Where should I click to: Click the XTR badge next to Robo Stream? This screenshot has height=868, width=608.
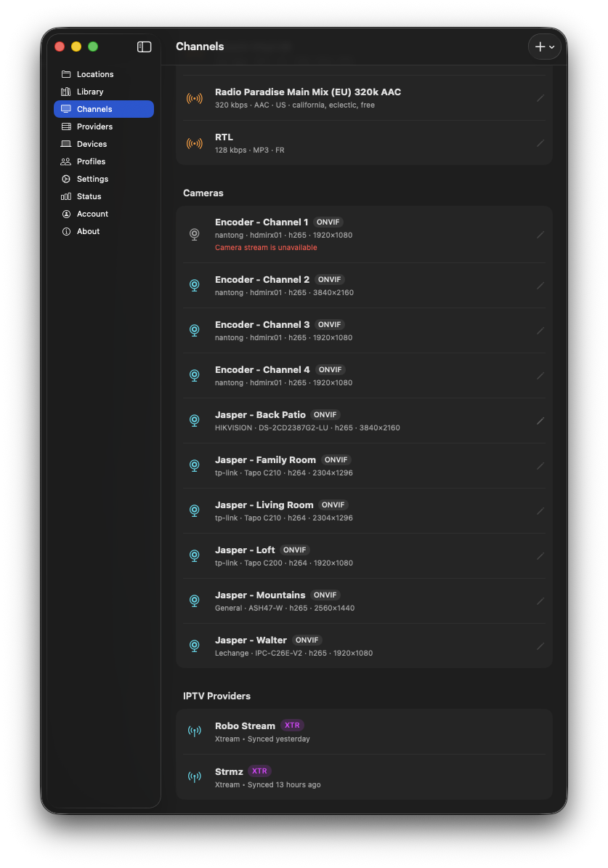click(292, 726)
